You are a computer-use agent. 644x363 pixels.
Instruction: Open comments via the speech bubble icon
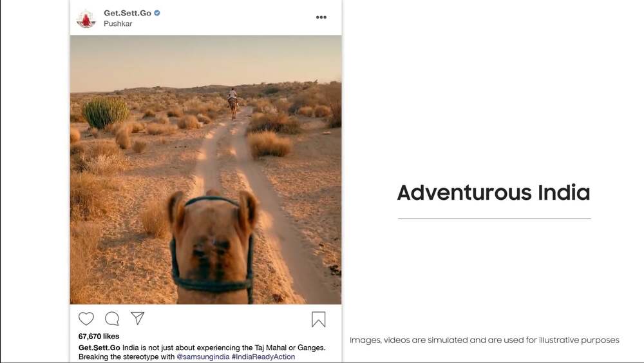[x=111, y=319]
